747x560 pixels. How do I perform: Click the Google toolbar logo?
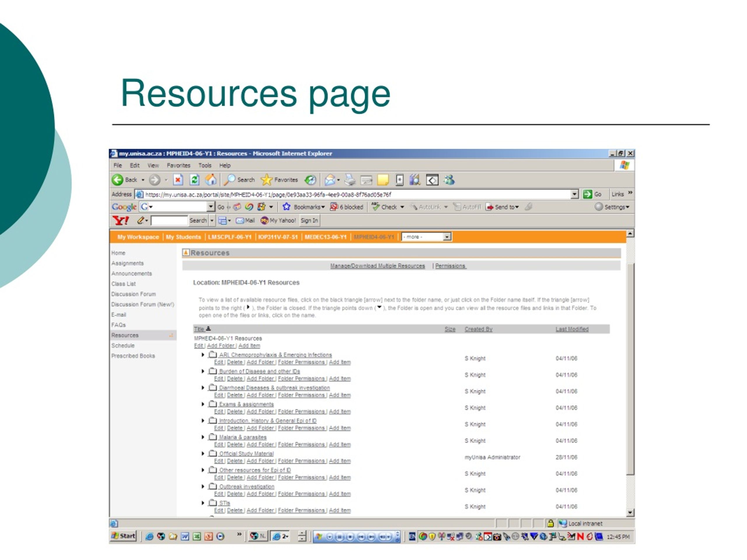124,207
